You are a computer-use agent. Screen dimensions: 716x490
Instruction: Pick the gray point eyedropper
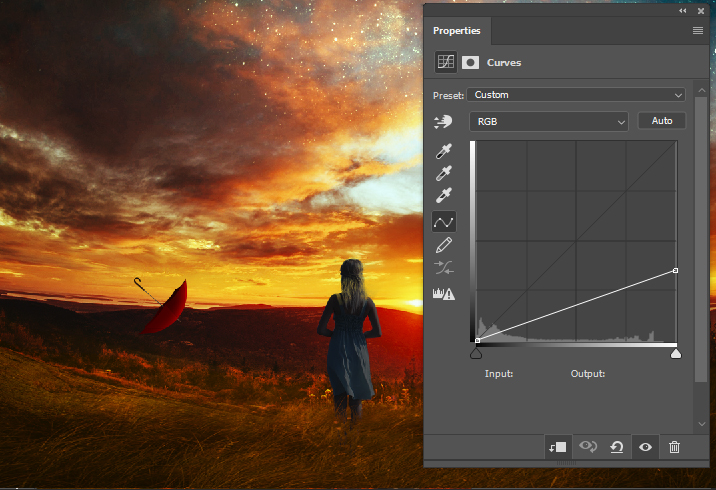point(444,173)
